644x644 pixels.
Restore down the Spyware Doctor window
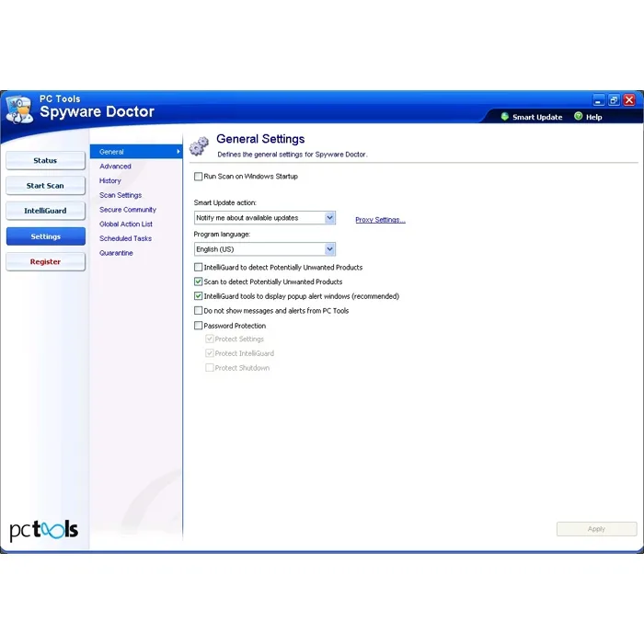(614, 100)
